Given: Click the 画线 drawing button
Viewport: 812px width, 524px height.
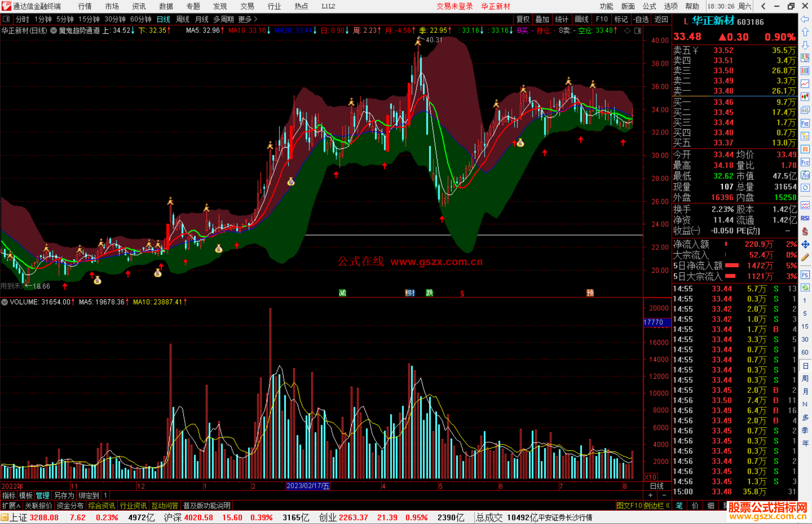Looking at the screenshot, I should pyautogui.click(x=582, y=19).
